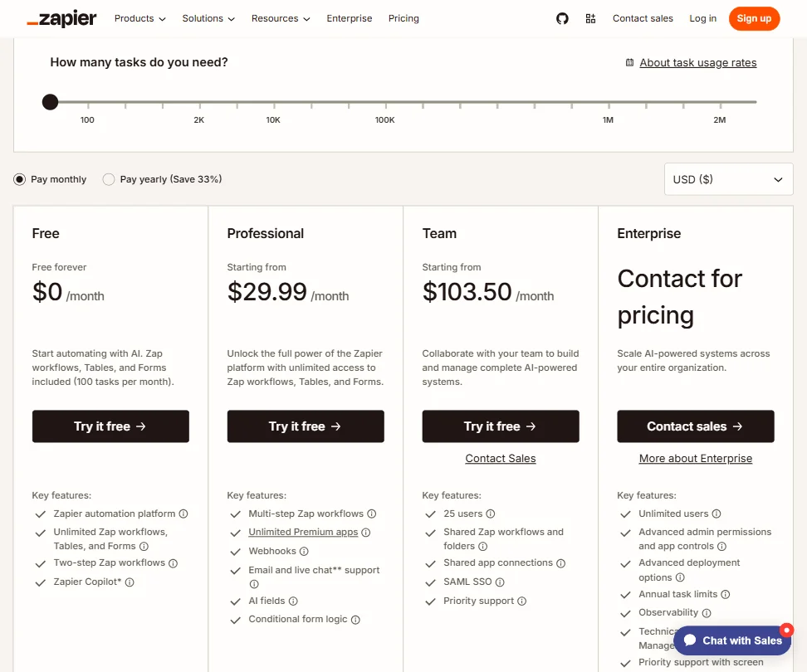The width and height of the screenshot is (807, 672).
Task: Expand the Products menu
Action: coord(140,18)
